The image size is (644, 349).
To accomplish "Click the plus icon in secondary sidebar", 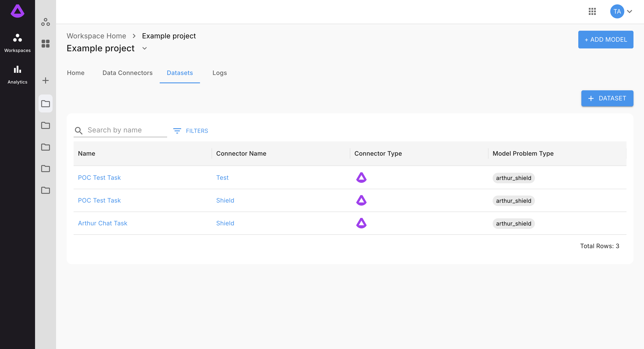I will [x=46, y=80].
